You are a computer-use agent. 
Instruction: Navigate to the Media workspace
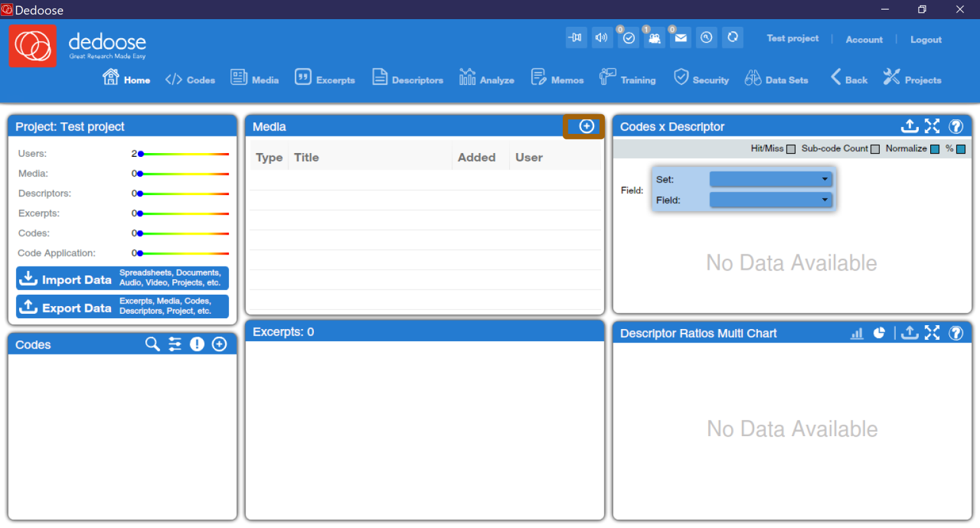point(255,78)
